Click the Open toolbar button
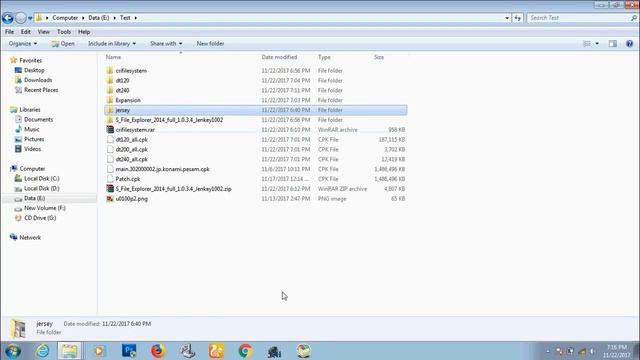640x360 pixels. pyautogui.click(x=63, y=44)
